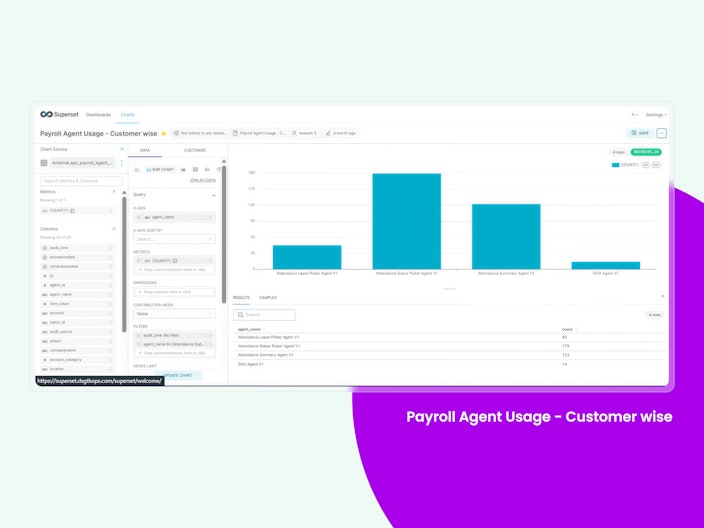The image size is (704, 528).
Task: Open the dataset three-dot menu in Chart Source
Action: point(121,163)
